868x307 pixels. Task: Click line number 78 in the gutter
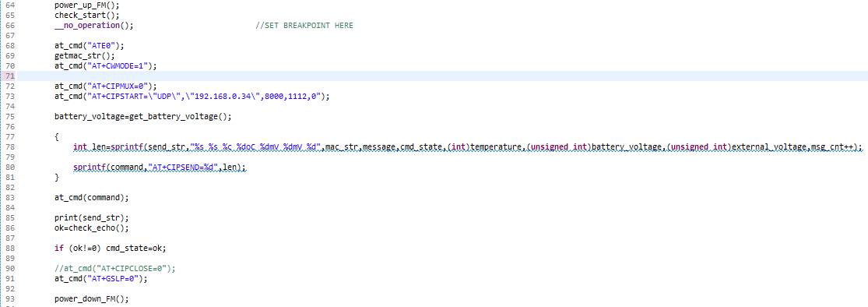click(x=9, y=146)
